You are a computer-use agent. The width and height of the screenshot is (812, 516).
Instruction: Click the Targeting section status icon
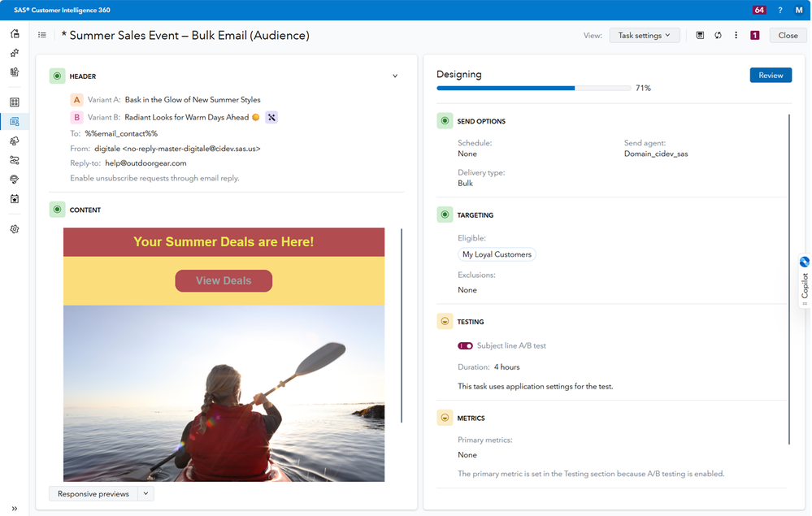[x=445, y=215]
